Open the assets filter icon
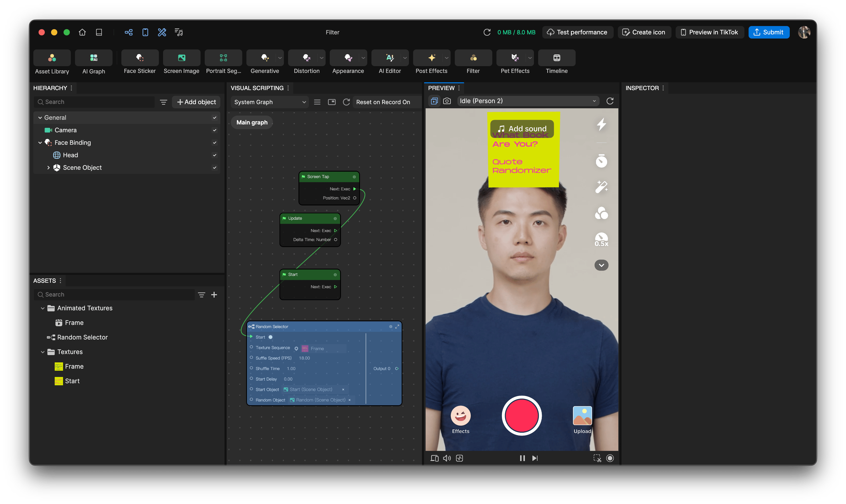The image size is (846, 504). (202, 295)
